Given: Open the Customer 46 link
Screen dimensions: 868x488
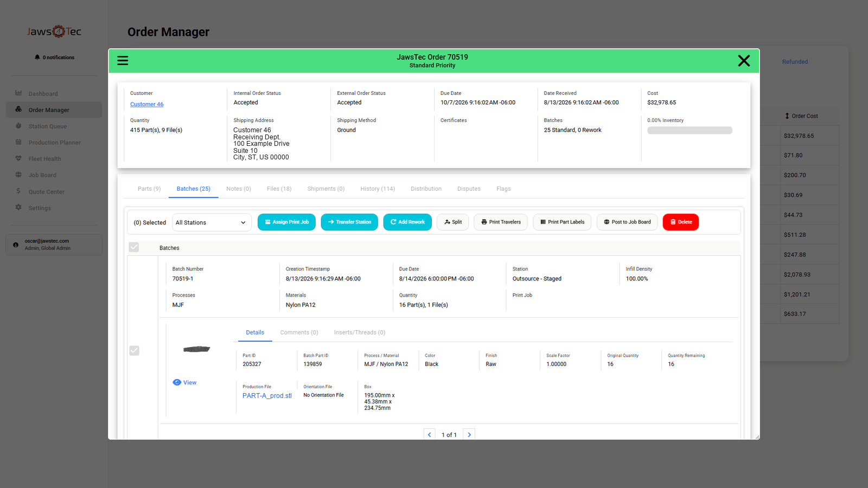Looking at the screenshot, I should point(146,104).
